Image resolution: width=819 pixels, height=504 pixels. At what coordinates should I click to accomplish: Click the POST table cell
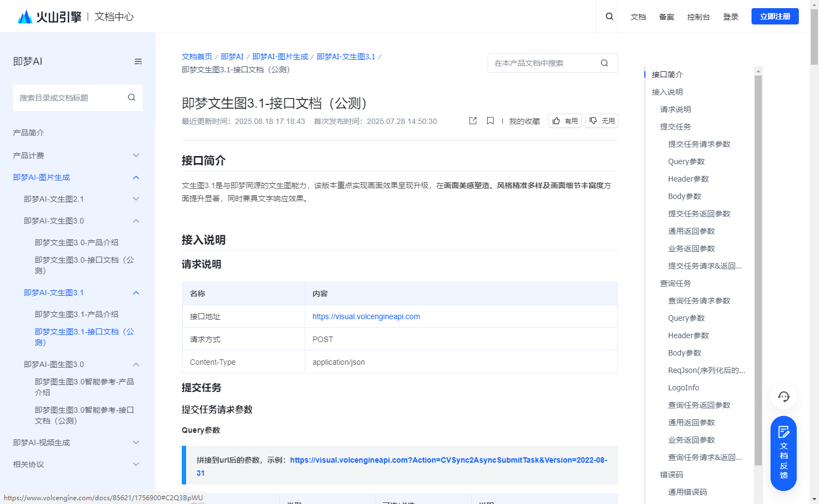[461, 339]
